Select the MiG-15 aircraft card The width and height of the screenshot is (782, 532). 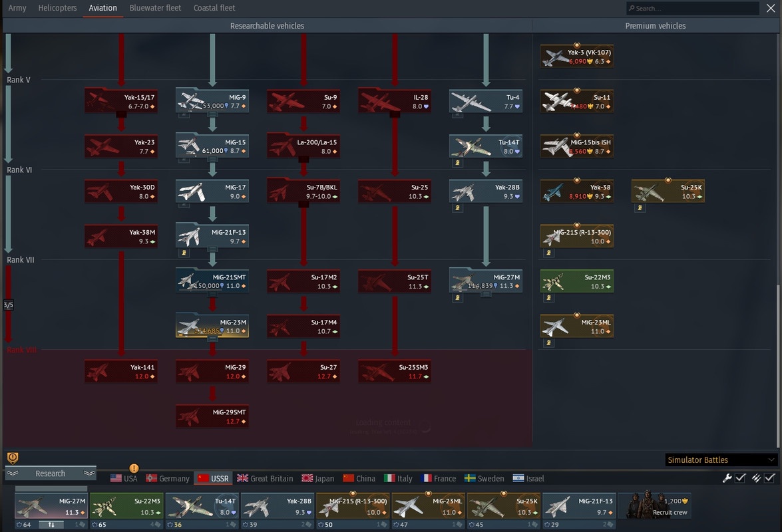pos(212,146)
